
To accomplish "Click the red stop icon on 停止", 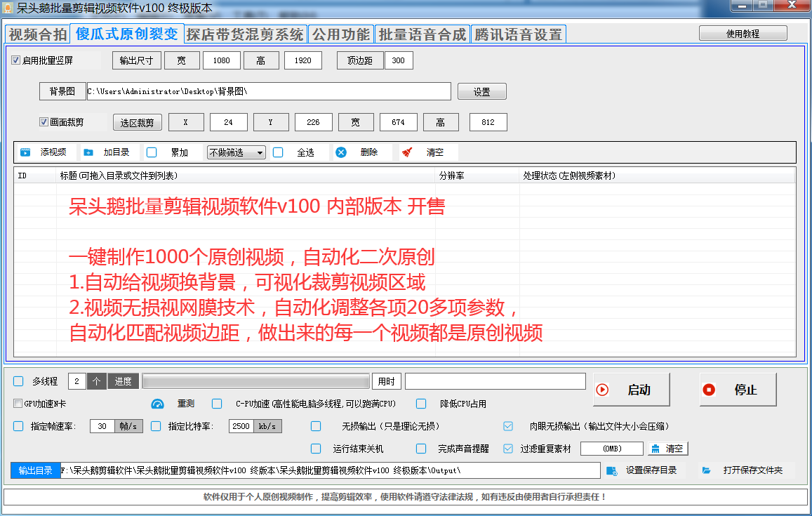I will 709,390.
